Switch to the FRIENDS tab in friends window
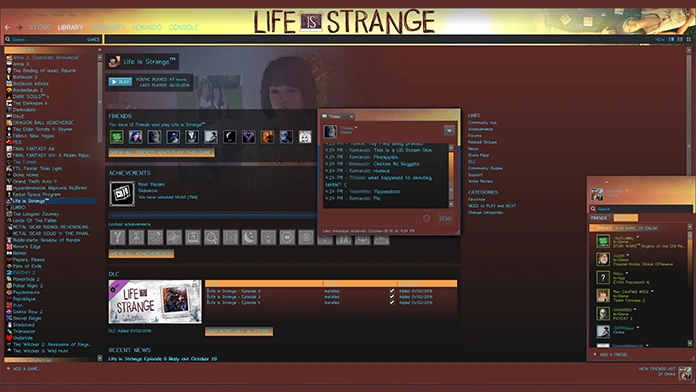This screenshot has height=392, width=696. point(599,218)
